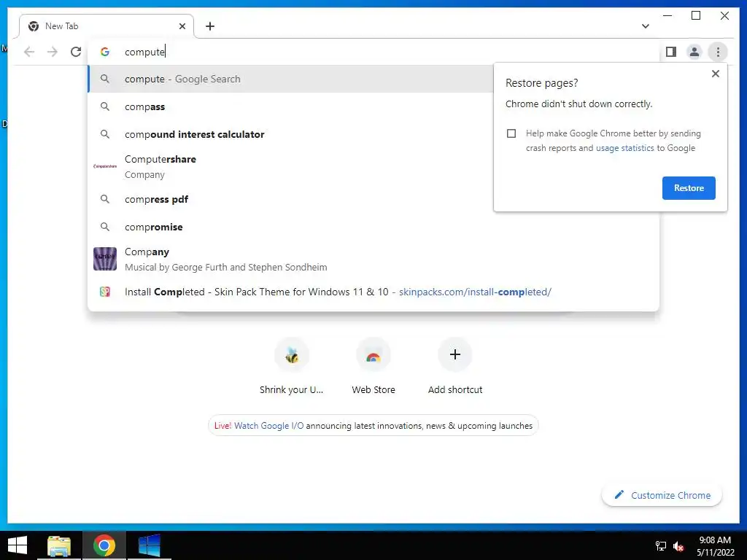747x560 pixels.
Task: Open 'Shrink your U...' shortcut
Action: (x=292, y=366)
